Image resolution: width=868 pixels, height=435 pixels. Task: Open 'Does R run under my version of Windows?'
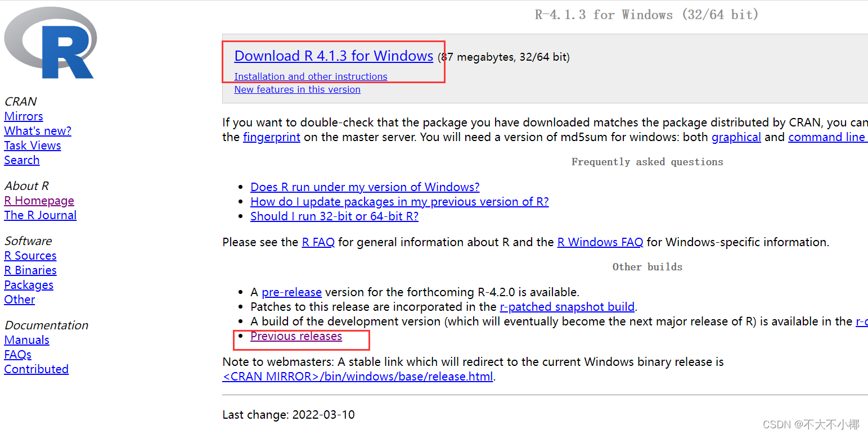point(365,187)
